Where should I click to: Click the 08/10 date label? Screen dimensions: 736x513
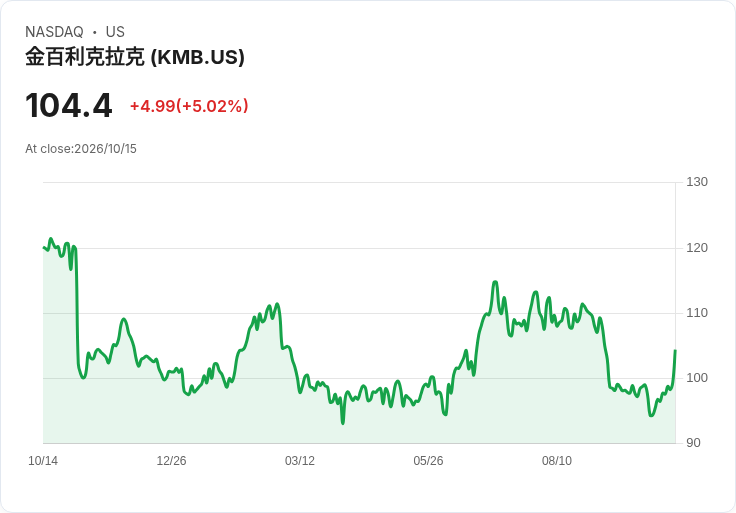coord(557,461)
